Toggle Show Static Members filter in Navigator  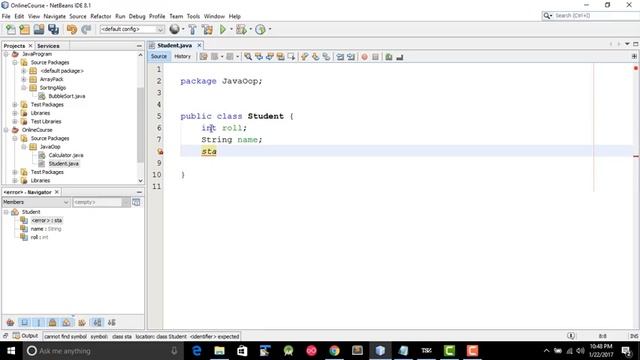coord(39,323)
